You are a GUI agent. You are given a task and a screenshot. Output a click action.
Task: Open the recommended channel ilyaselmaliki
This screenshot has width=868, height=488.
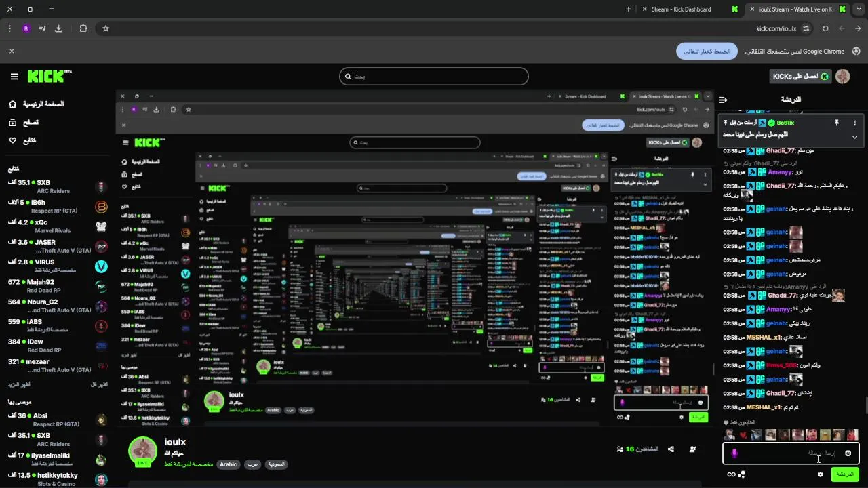point(58,460)
